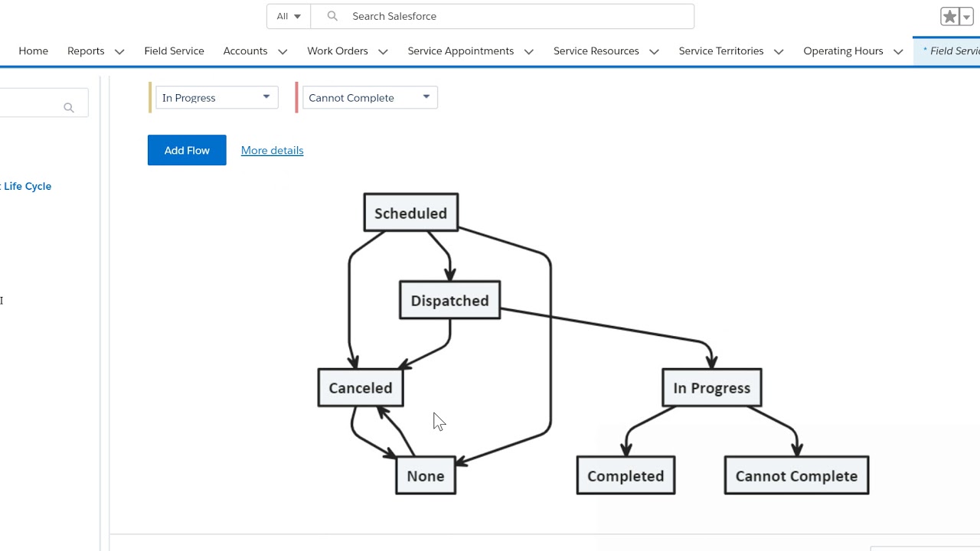This screenshot has height=551, width=980.
Task: Click the In Progress diagram node
Action: 712,387
